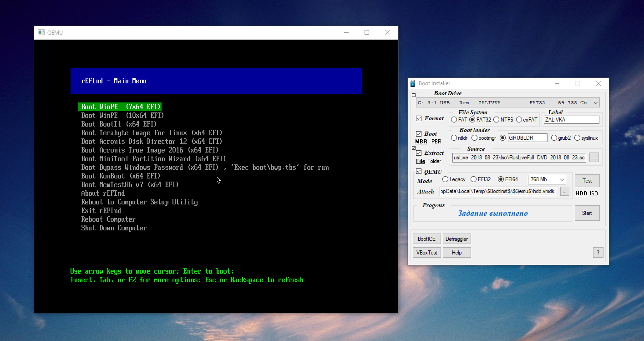Select Exit rEFInd entry
The height and width of the screenshot is (341, 644).
tap(101, 210)
